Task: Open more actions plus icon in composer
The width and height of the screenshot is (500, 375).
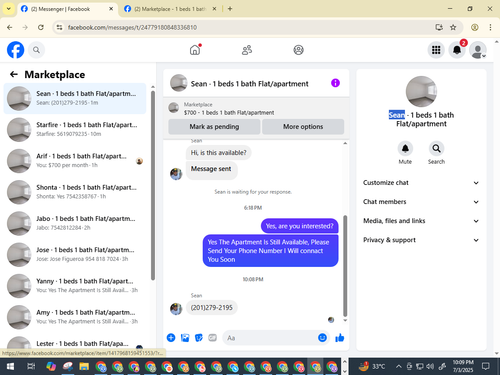Action: point(171,338)
